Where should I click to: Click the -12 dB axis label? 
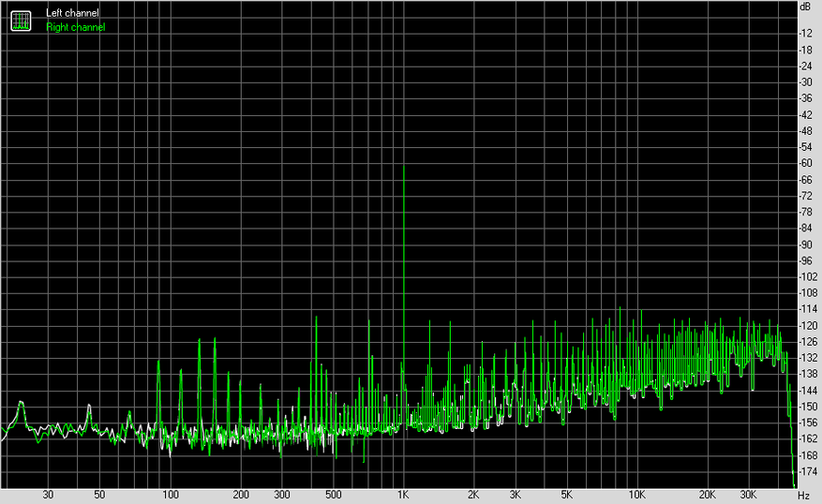pyautogui.click(x=805, y=33)
